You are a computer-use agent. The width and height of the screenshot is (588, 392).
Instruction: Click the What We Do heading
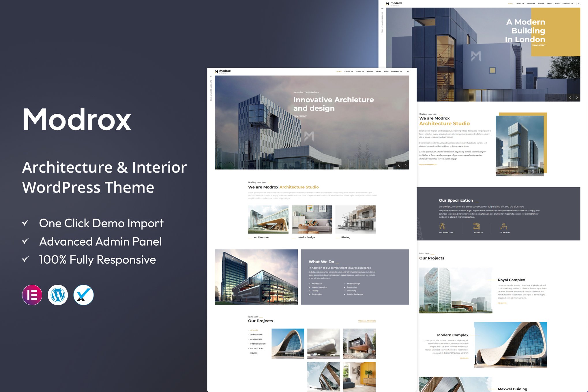tap(321, 262)
